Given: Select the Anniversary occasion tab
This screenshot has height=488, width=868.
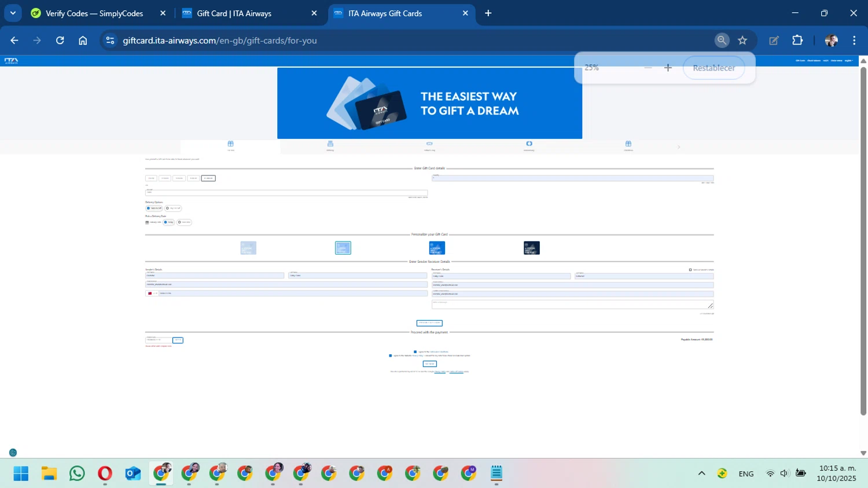Looking at the screenshot, I should click(x=529, y=146).
